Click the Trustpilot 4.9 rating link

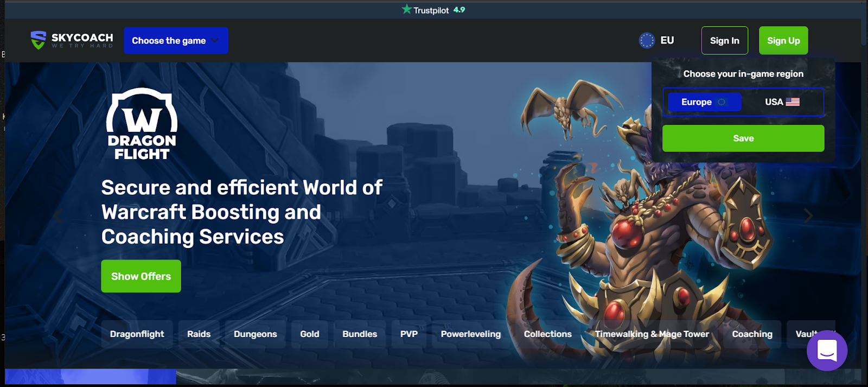point(433,10)
